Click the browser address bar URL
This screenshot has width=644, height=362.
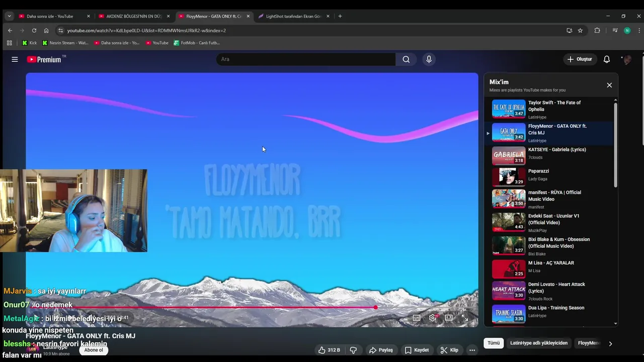coord(146,30)
